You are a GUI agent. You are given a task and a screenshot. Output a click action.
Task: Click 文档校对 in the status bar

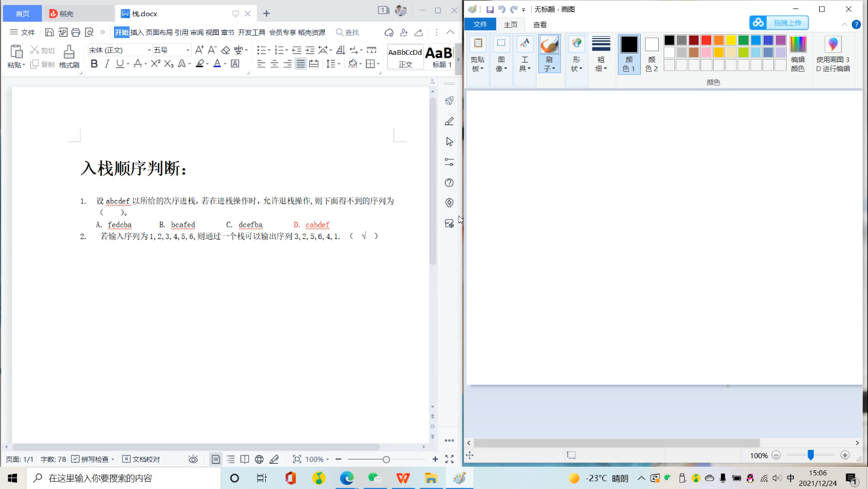143,459
